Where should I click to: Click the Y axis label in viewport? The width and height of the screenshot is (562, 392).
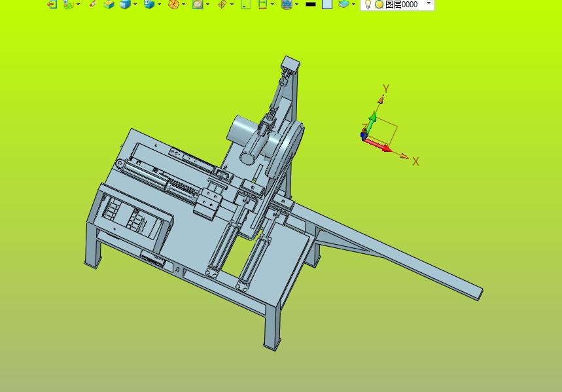coord(386,88)
